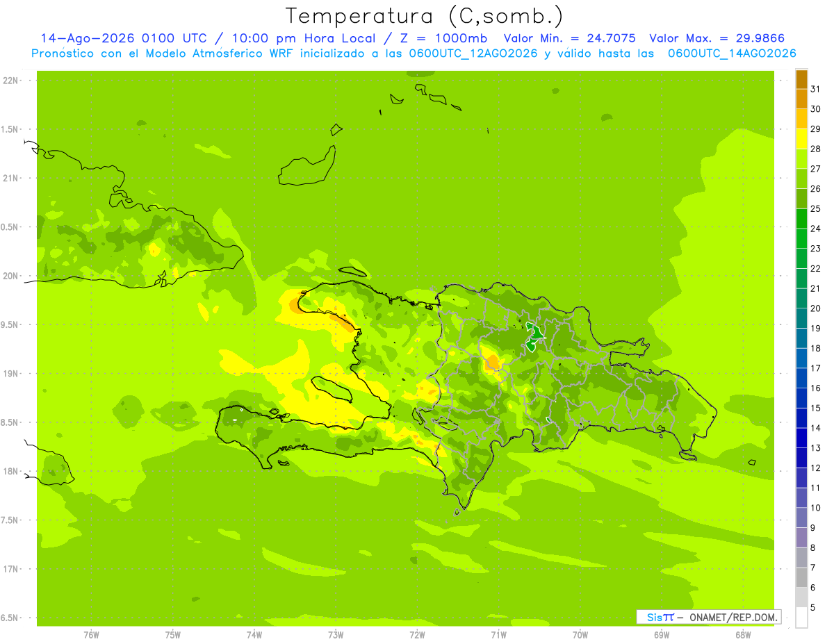Screen dimensions: 834x644
Task: Pick the purple legend swatch between 8 and 9
Action: tap(801, 538)
